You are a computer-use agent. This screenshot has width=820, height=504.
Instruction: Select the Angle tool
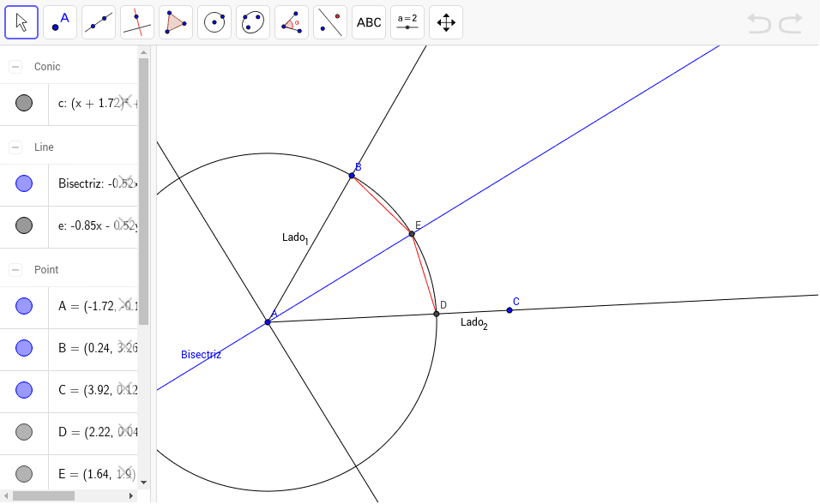tap(292, 22)
